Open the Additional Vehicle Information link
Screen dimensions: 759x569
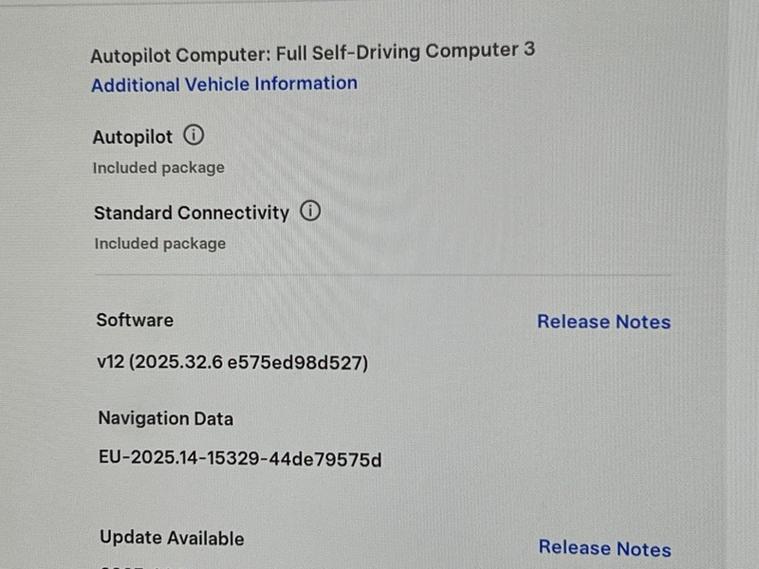224,84
